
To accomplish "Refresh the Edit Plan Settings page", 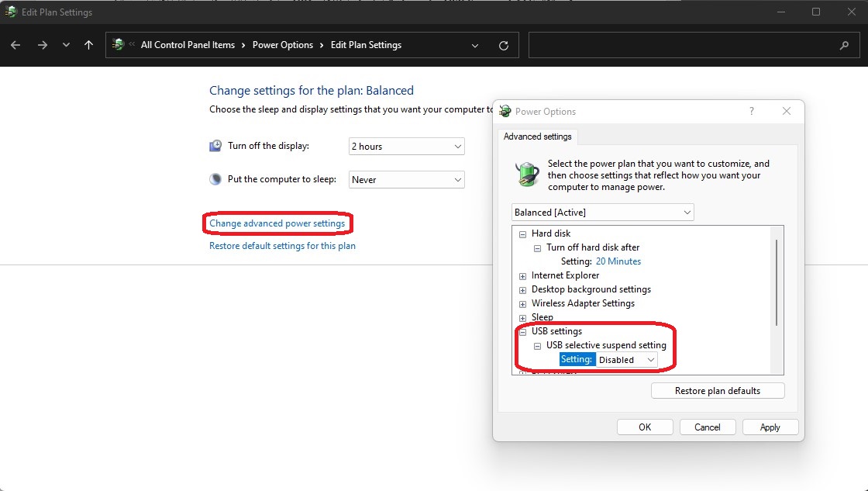I will click(x=503, y=46).
